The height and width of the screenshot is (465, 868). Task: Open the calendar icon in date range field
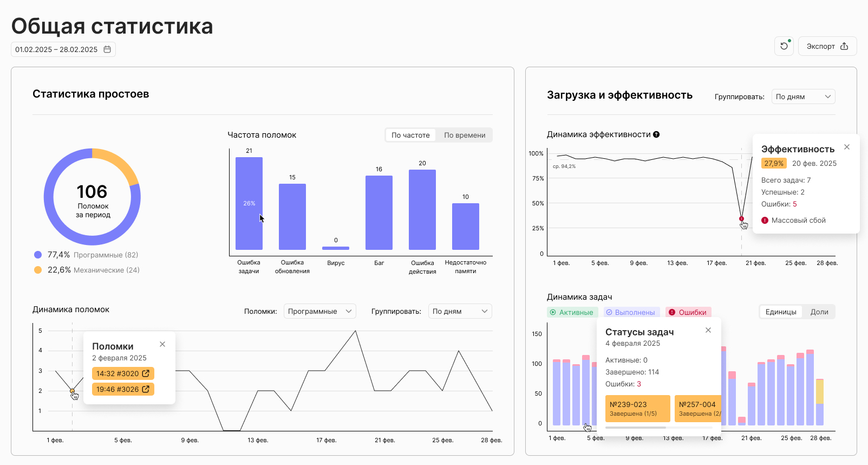point(107,49)
